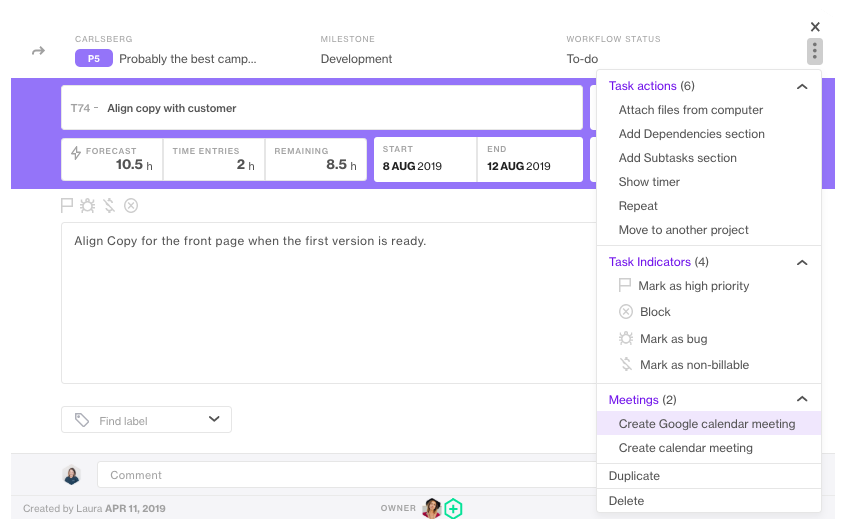Open Start date 8 AUG 2019

tap(425, 159)
